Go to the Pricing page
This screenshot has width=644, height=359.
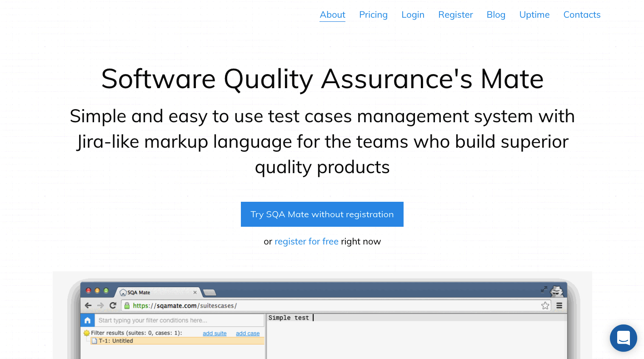coord(373,15)
